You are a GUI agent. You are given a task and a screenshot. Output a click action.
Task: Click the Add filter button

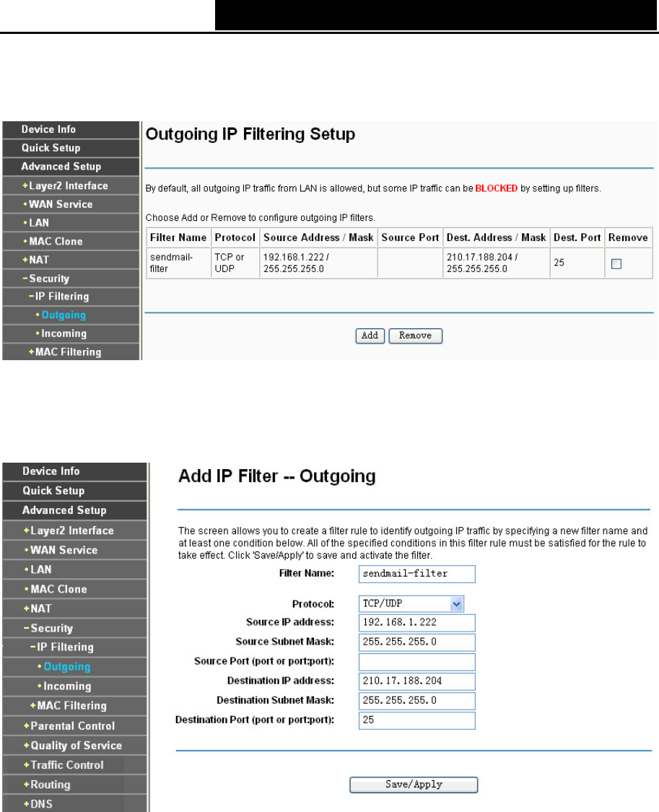point(370,336)
